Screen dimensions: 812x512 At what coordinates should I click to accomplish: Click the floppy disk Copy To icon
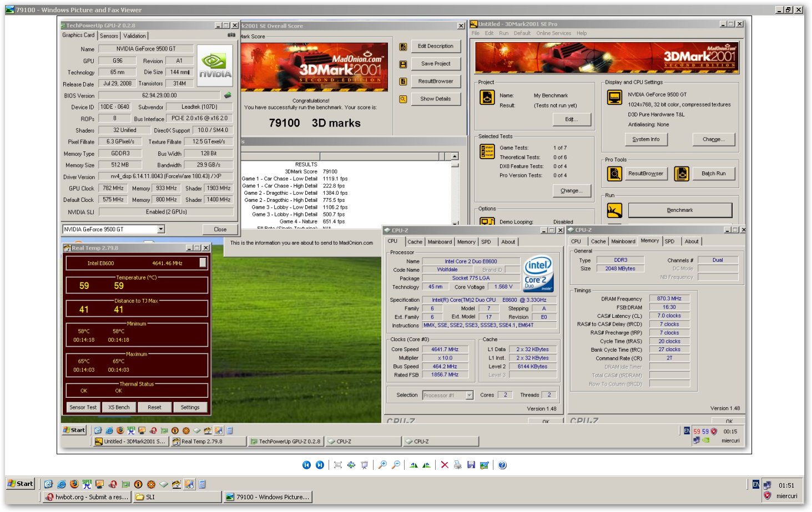tap(471, 465)
